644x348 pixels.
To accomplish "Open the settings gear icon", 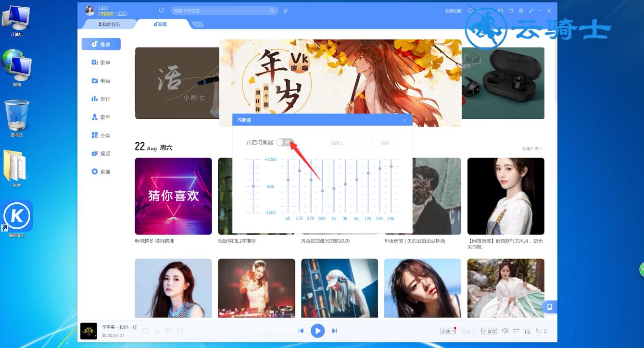I will [x=521, y=11].
